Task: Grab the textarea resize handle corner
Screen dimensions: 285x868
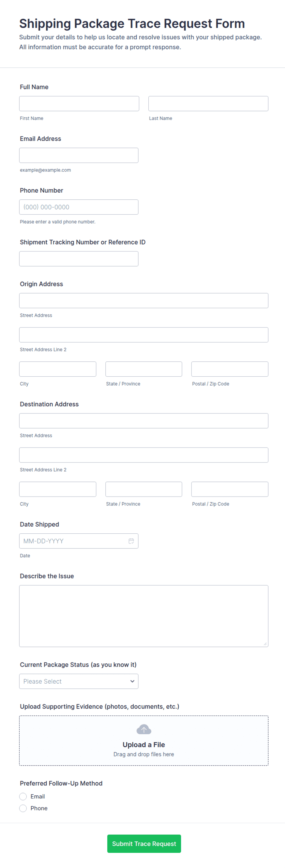Action: 265,643
